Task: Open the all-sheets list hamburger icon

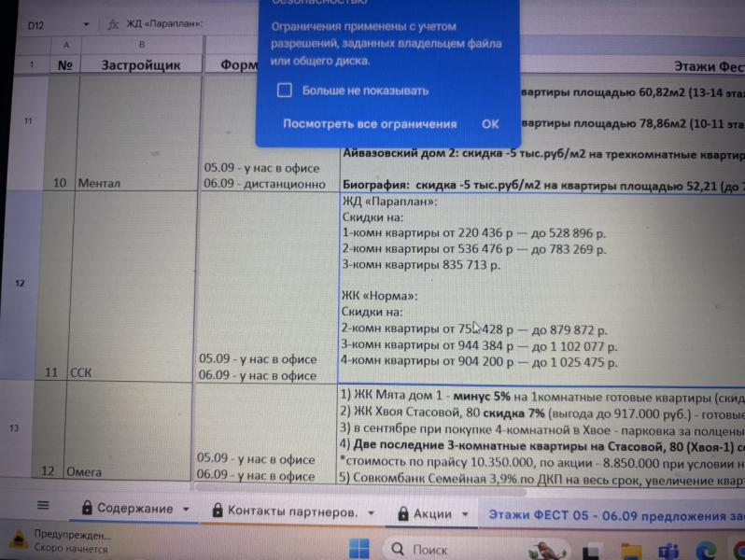Action: [43, 505]
